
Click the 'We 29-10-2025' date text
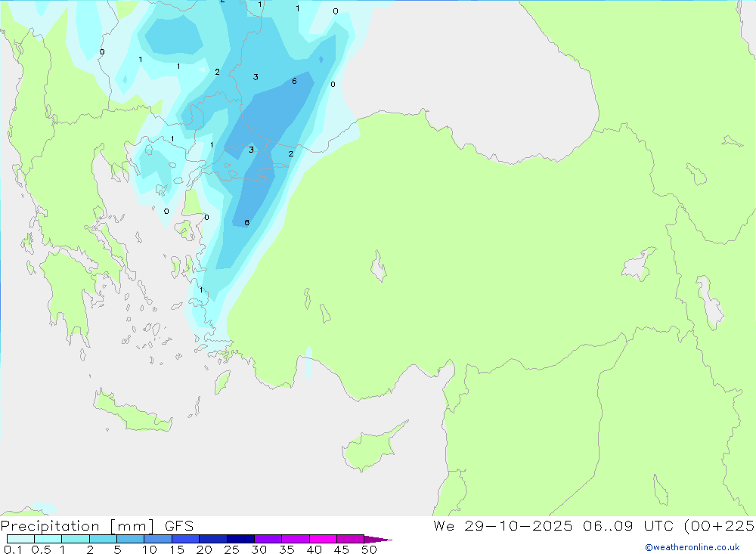503,525
